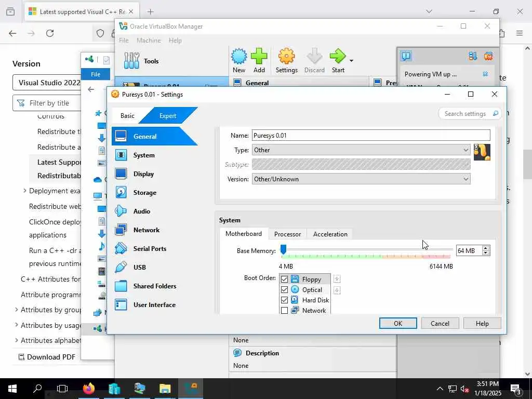This screenshot has width=532, height=399.
Task: Switch to the Basic settings mode tab
Action: [127, 116]
